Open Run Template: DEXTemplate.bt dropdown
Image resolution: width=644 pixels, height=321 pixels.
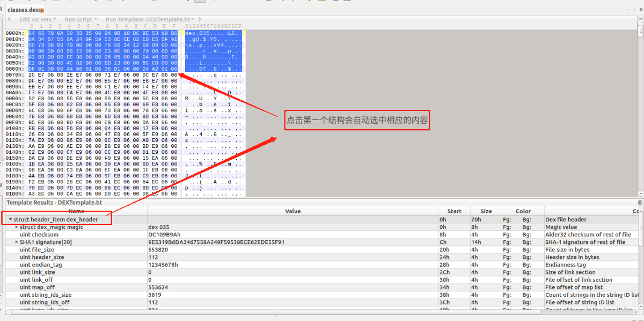coord(150,19)
